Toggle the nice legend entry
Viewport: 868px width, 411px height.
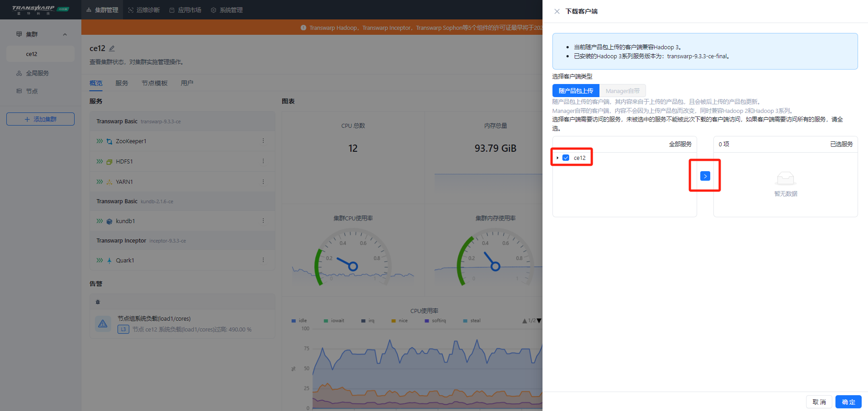399,321
